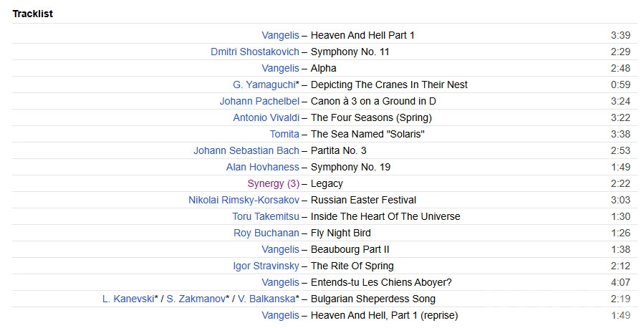
Task: Open Roy Buchanan artist page
Action: [x=266, y=233]
